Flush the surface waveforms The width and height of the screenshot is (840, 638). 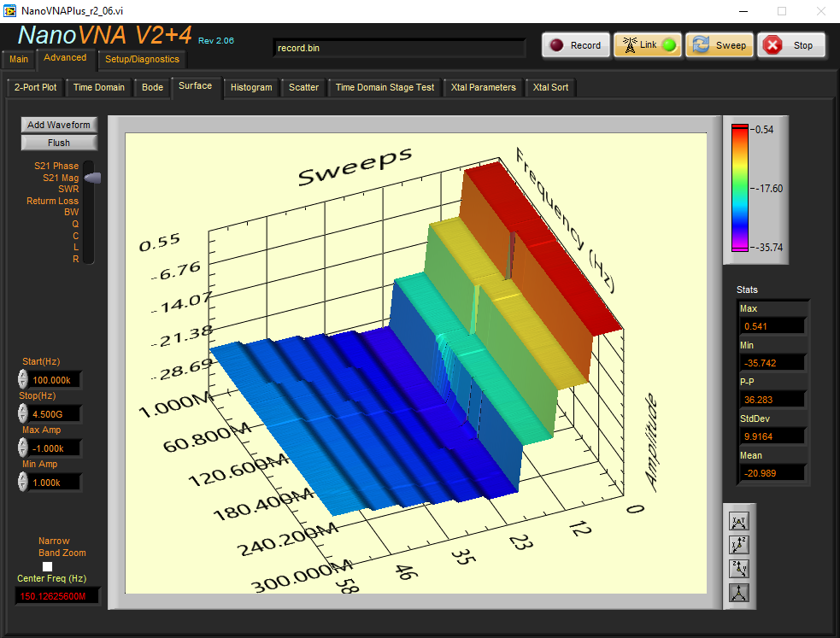(x=59, y=143)
